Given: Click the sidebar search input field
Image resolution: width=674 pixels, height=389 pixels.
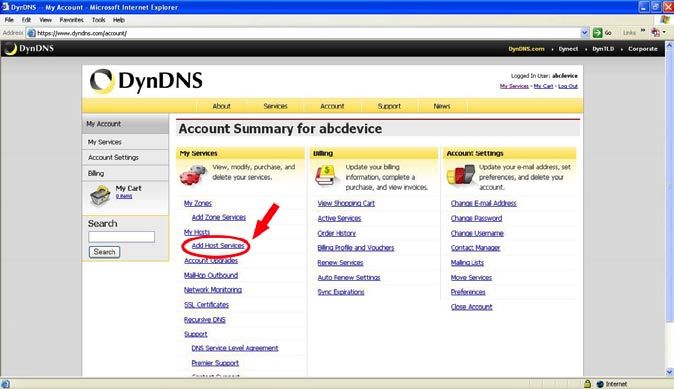Looking at the screenshot, I should click(x=121, y=237).
